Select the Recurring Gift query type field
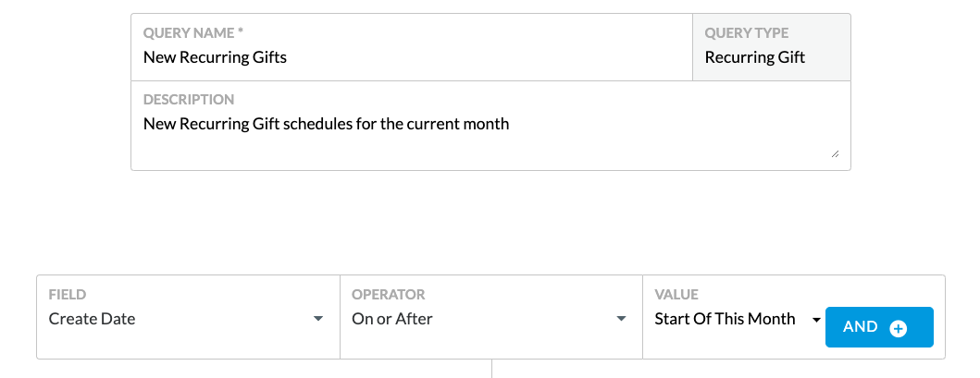This screenshot has height=378, width=980. (x=771, y=47)
